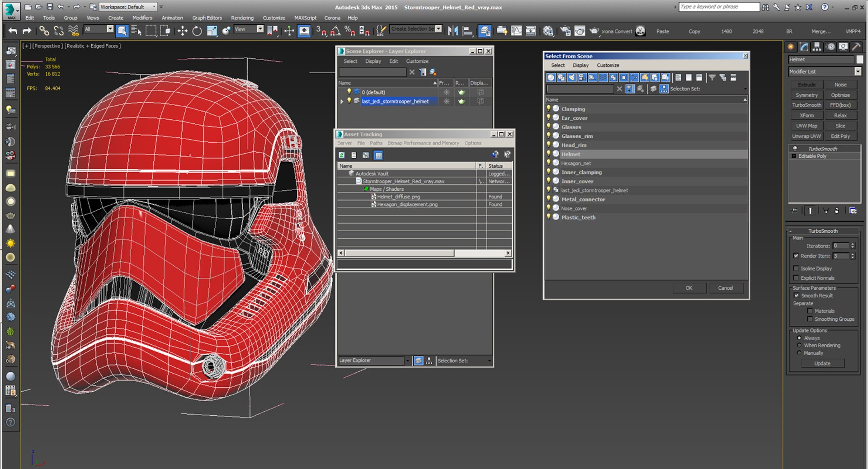Image resolution: width=868 pixels, height=469 pixels.
Task: Click Sort by Hierarchy icon in Select From Scene
Action: click(x=664, y=89)
